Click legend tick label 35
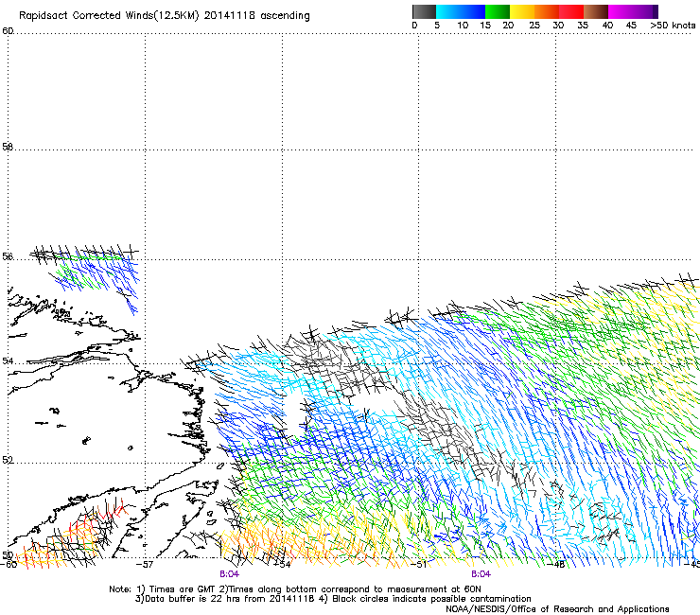The width and height of the screenshot is (700, 615). click(583, 26)
